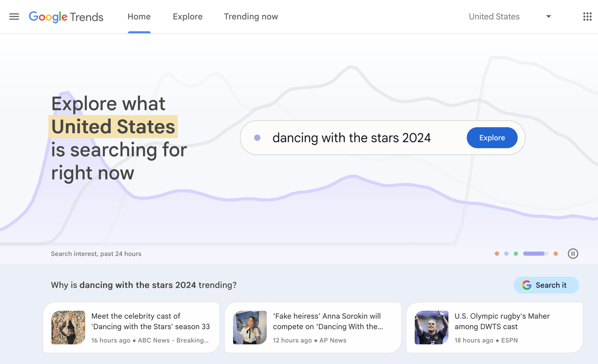Select the first orange carousel dot
The height and width of the screenshot is (364, 598).
(497, 254)
